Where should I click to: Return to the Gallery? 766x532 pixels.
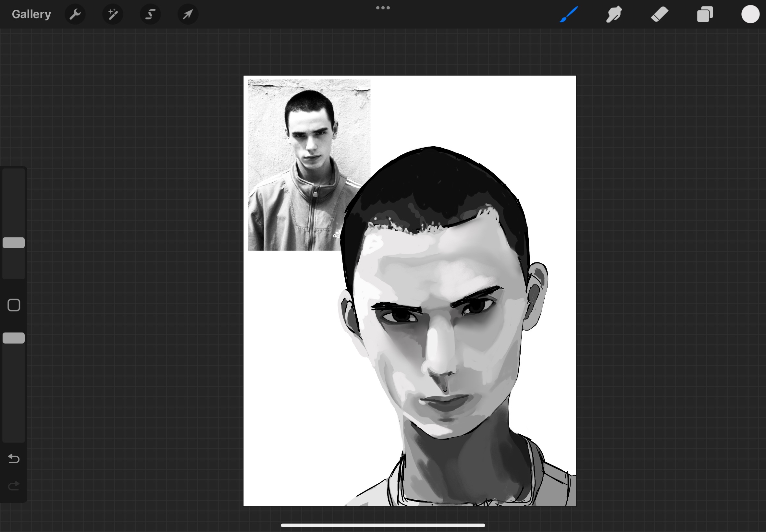point(31,14)
